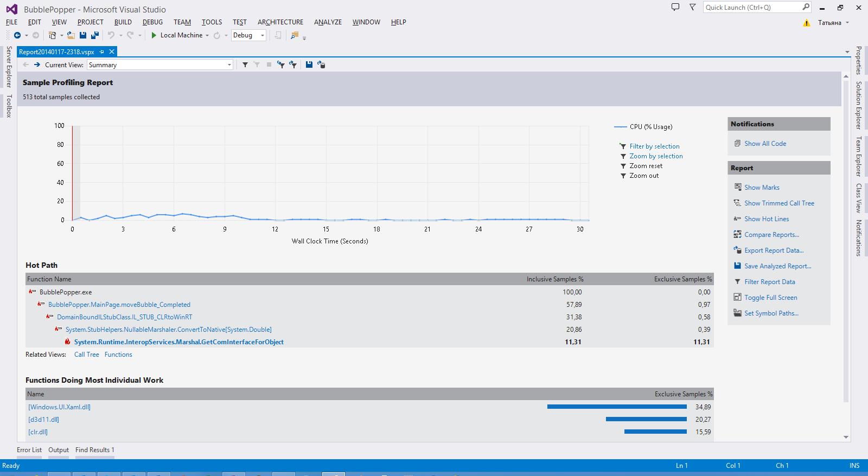Click the Compare Reports icon
Viewport: 868px width, 476px height.
tap(738, 234)
